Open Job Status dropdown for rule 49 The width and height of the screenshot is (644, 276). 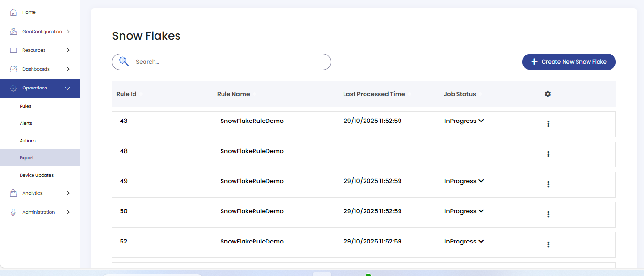pos(481,181)
